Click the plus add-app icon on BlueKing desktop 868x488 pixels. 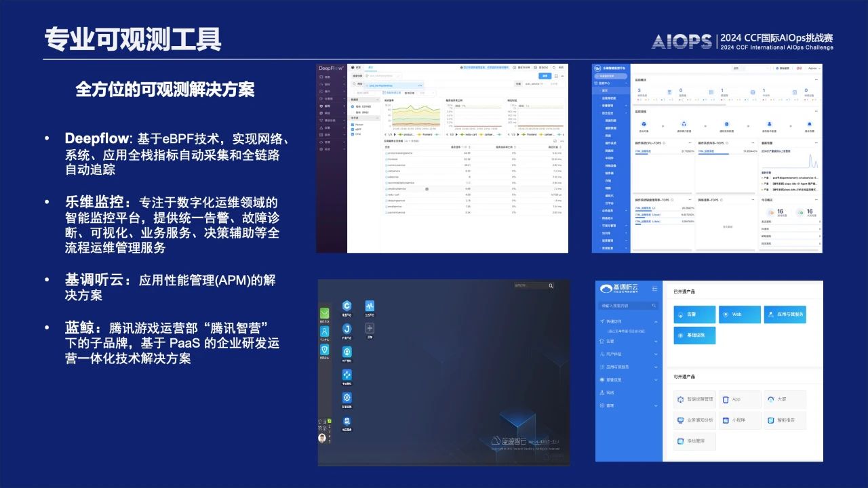tap(370, 328)
